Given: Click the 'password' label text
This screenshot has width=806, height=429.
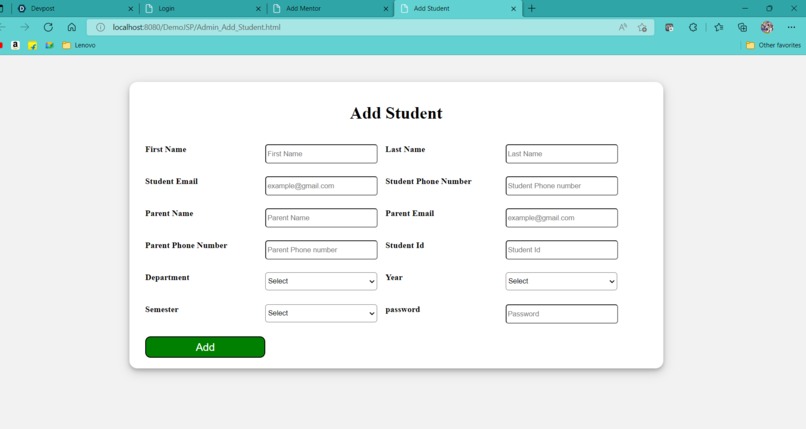Looking at the screenshot, I should click(x=402, y=310).
